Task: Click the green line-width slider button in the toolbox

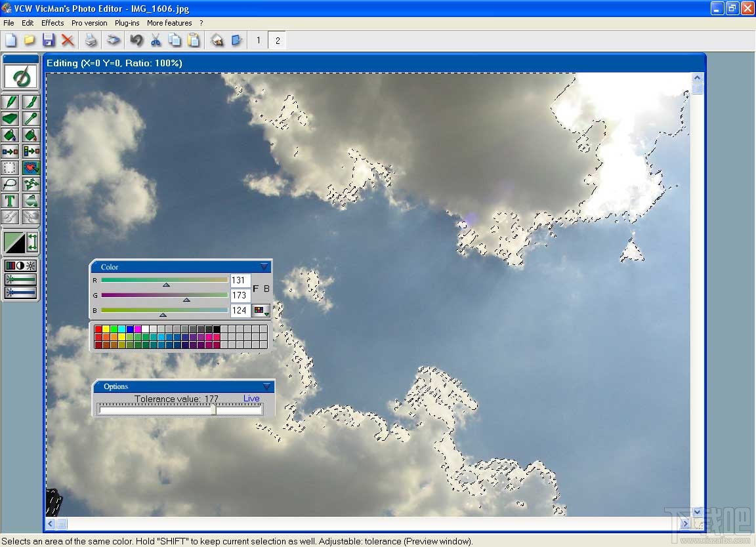Action: 20,279
